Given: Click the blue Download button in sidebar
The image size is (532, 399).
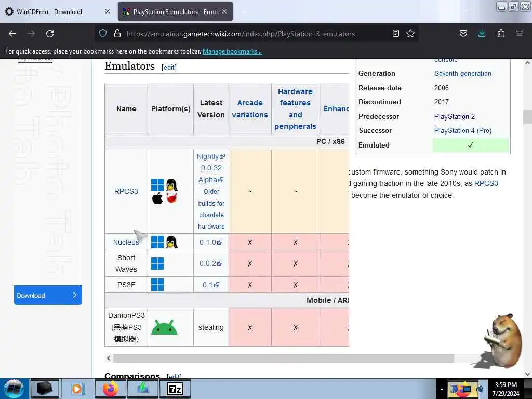Looking at the screenshot, I should pyautogui.click(x=48, y=295).
